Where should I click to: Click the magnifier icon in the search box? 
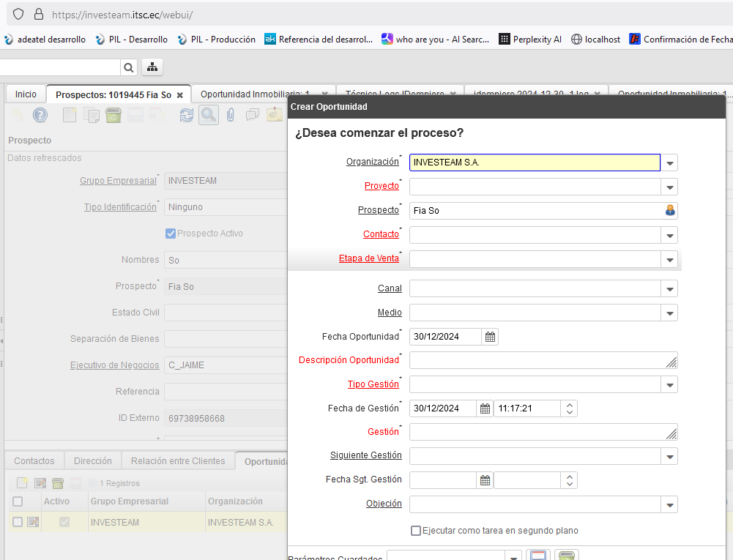pos(129,67)
